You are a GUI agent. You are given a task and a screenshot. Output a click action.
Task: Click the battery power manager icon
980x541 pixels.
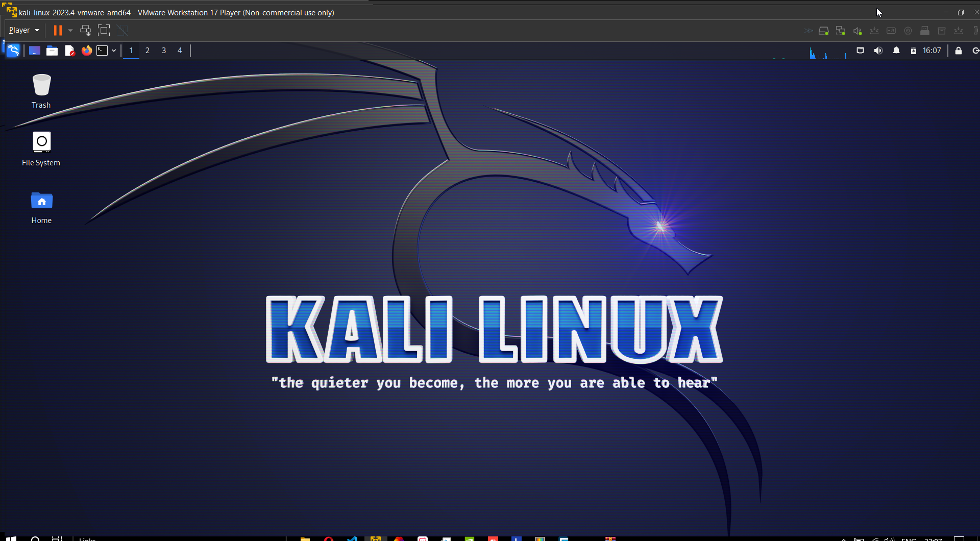[914, 51]
